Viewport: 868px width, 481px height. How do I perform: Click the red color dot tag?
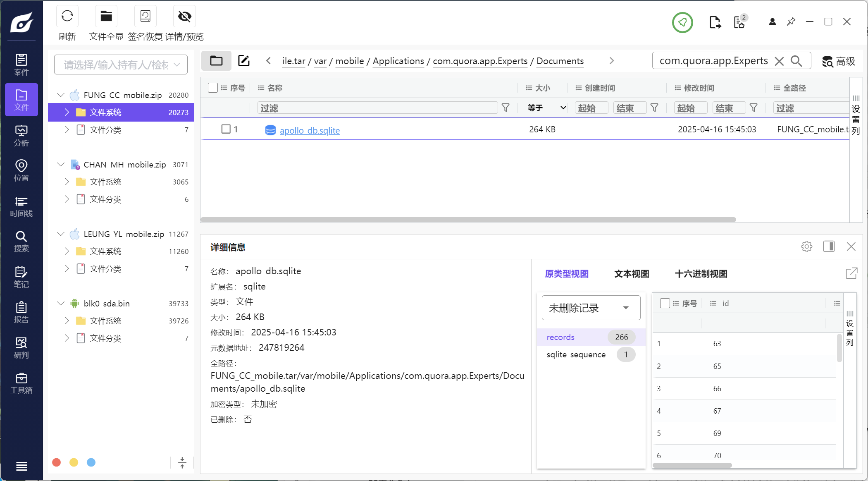[57, 462]
